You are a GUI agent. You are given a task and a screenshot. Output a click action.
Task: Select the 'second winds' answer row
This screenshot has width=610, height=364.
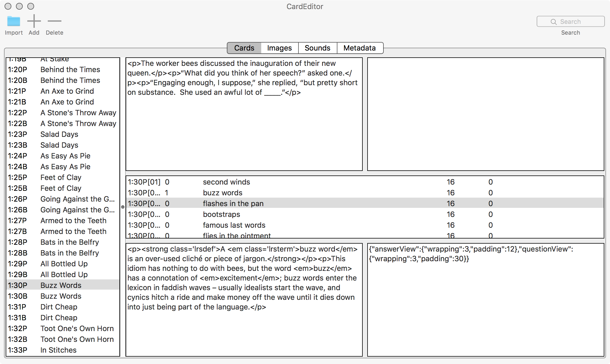click(x=365, y=182)
